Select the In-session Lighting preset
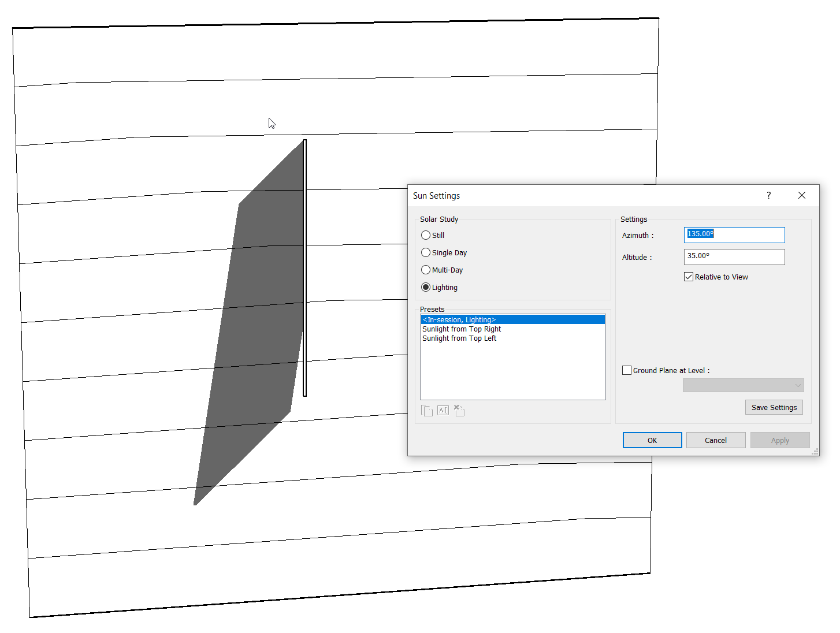840x633 pixels. click(459, 319)
